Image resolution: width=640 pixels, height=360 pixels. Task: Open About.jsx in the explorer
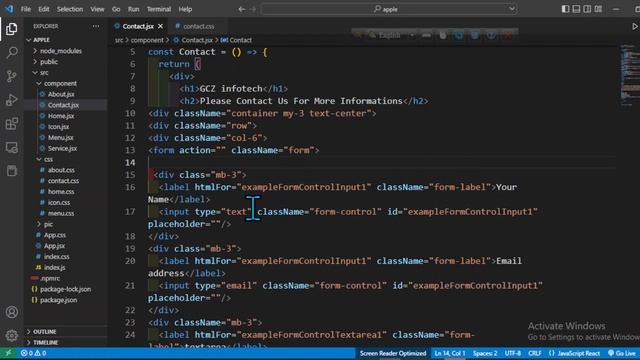61,94
